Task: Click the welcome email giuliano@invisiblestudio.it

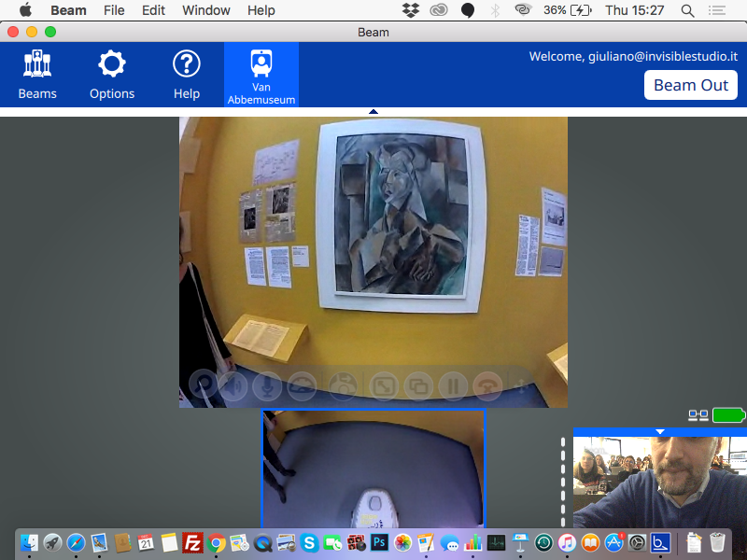Action: pos(663,56)
